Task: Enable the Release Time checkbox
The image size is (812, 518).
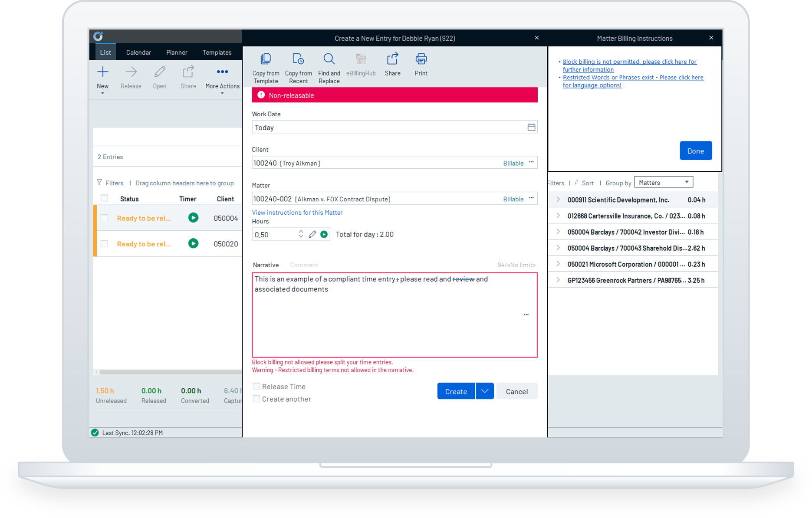Action: click(x=256, y=386)
